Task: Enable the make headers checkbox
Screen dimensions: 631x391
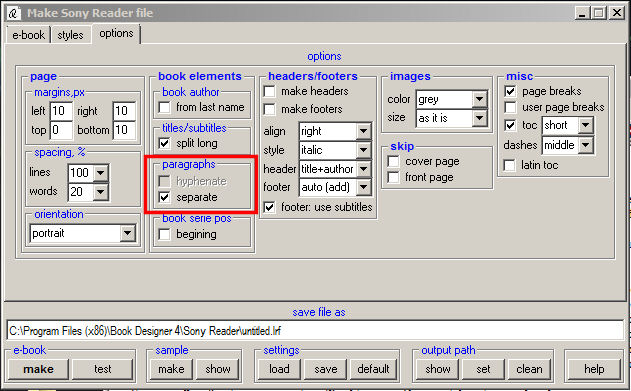Action: click(269, 92)
